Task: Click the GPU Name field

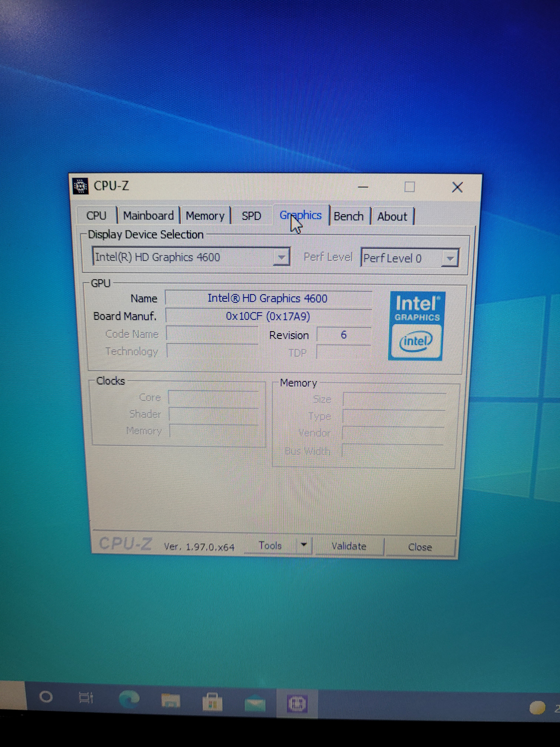Action: click(x=269, y=298)
